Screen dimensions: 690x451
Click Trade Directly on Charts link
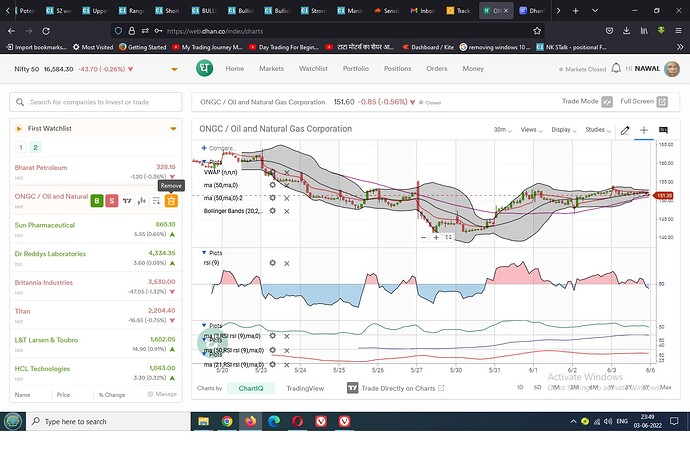tap(403, 388)
